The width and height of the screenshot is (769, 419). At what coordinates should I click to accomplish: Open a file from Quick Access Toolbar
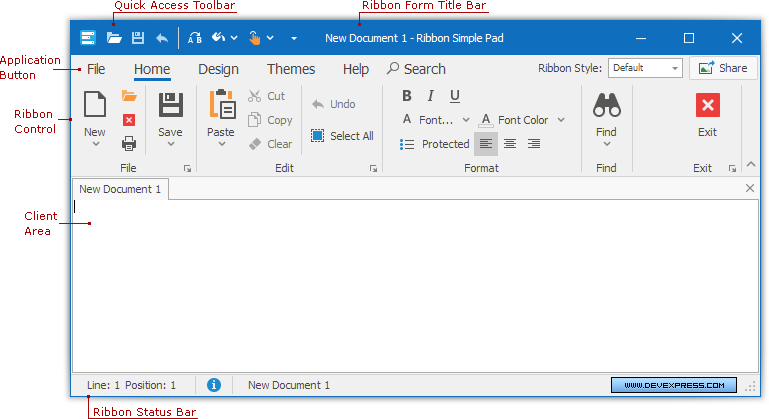[114, 38]
